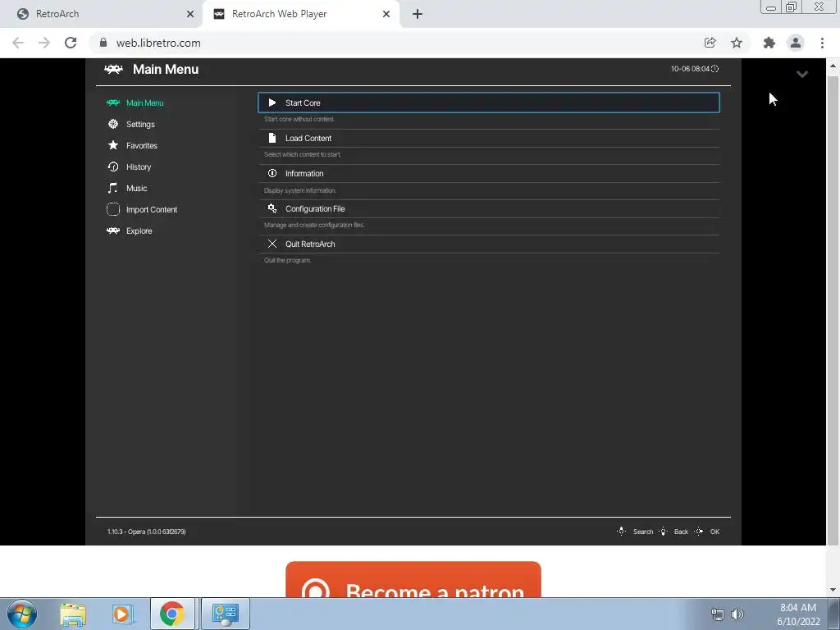Image resolution: width=840 pixels, height=630 pixels.
Task: Bookmark page with the star icon
Action: [737, 43]
